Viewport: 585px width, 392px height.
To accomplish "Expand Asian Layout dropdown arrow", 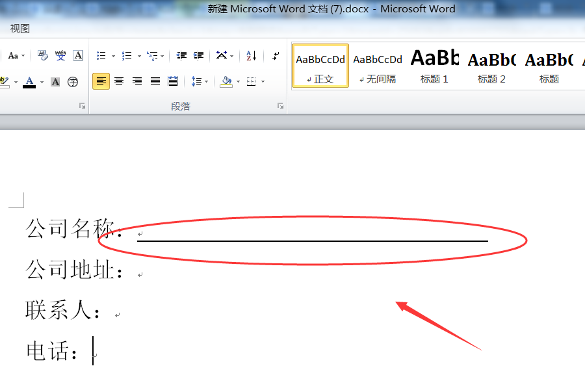I will click(x=231, y=57).
